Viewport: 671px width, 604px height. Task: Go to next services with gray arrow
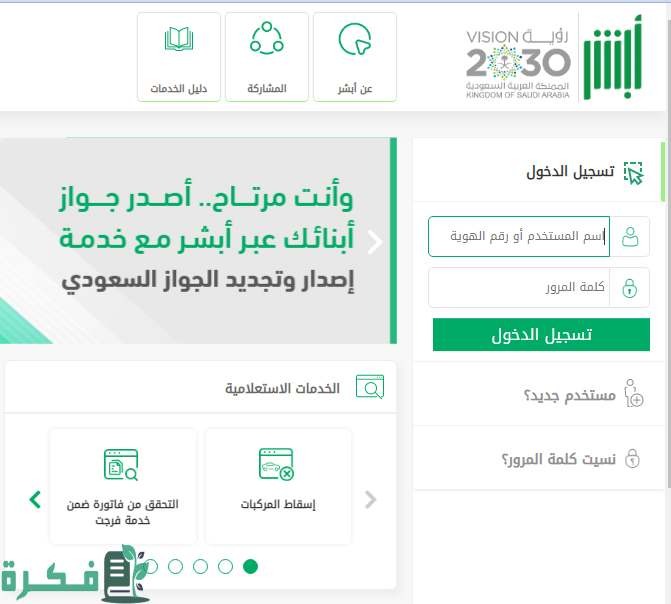click(x=371, y=500)
